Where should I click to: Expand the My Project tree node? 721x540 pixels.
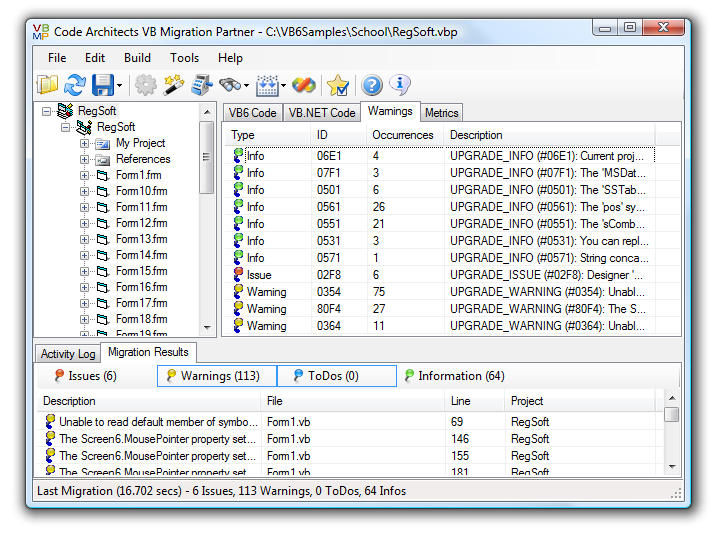click(84, 144)
